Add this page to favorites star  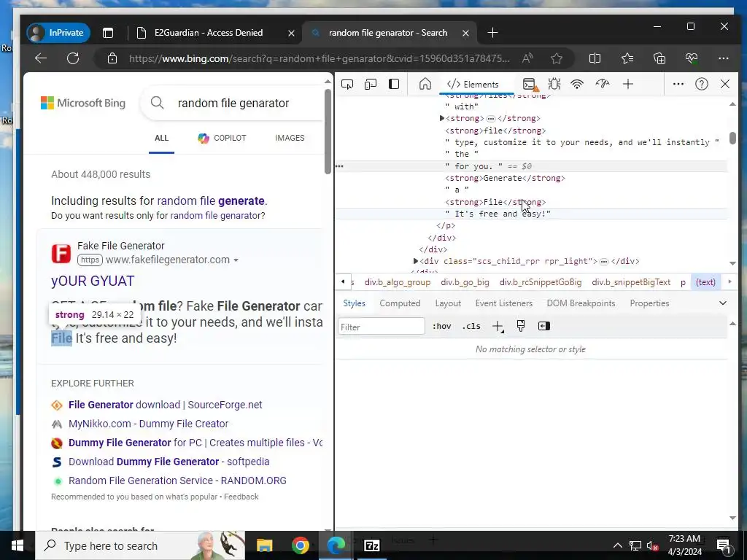(557, 58)
